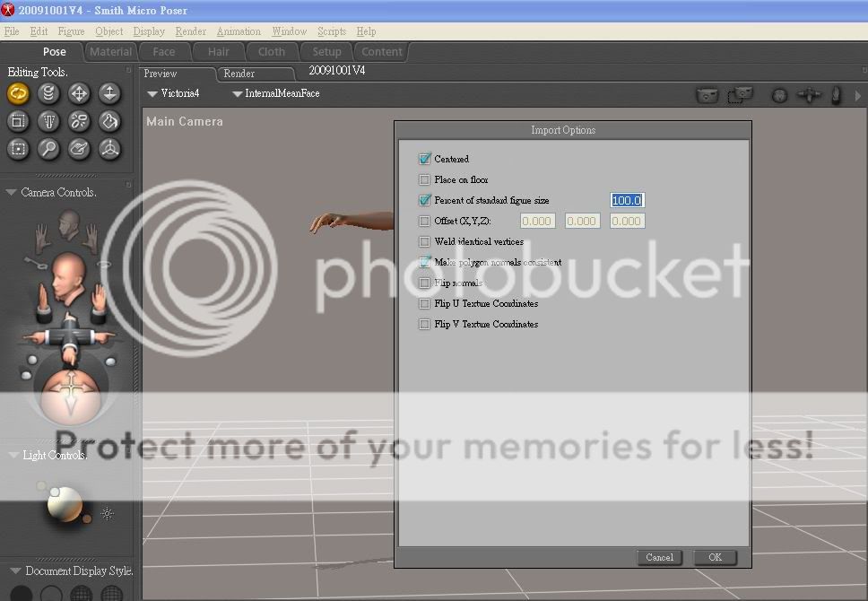Select the Twist editing tool
Screen dimensions: 868x601
[x=48, y=93]
